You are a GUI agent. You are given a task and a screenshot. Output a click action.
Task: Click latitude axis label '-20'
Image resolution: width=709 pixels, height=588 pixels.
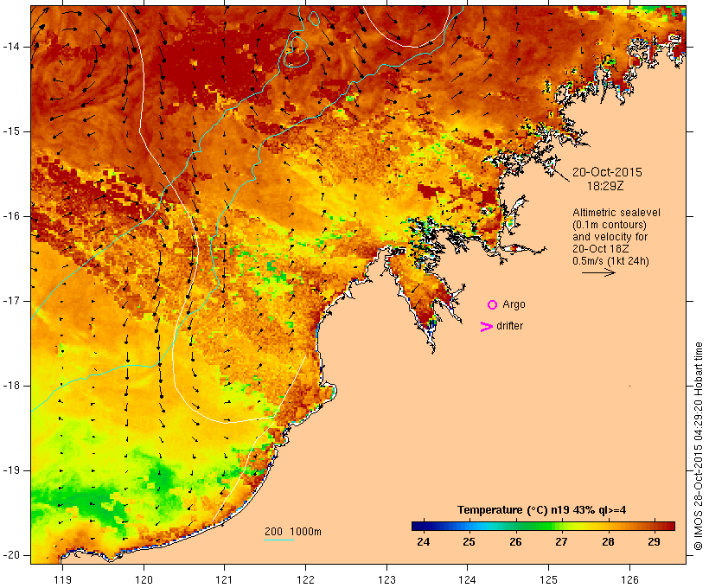click(11, 555)
